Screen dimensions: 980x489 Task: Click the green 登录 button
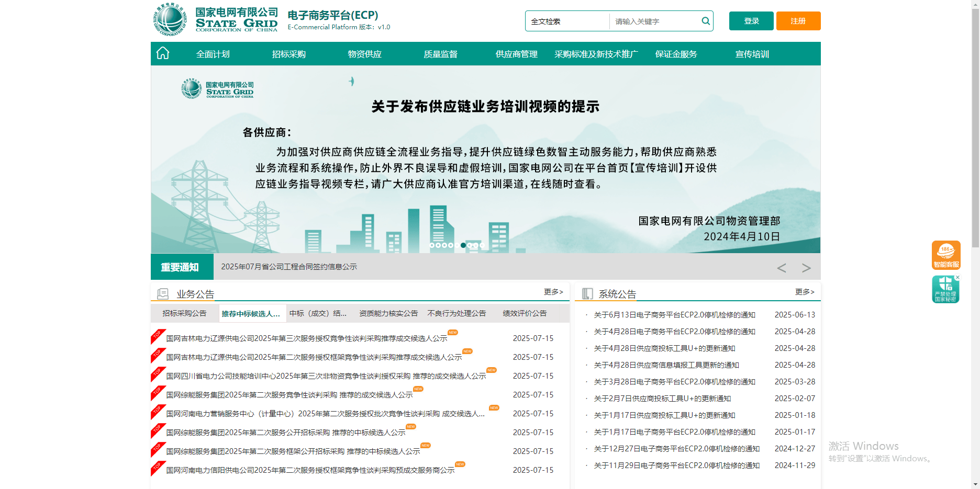(x=751, y=21)
